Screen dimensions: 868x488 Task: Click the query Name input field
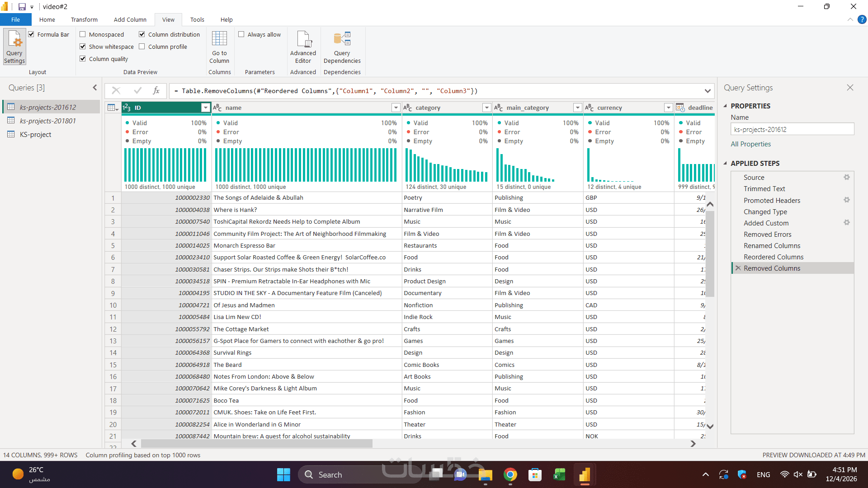coord(792,130)
